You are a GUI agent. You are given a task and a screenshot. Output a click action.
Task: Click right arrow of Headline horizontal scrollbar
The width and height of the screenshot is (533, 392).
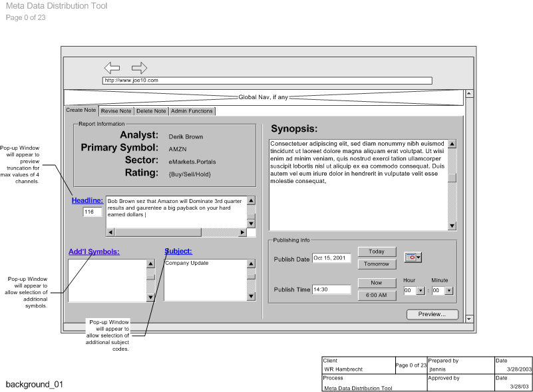pyautogui.click(x=242, y=232)
